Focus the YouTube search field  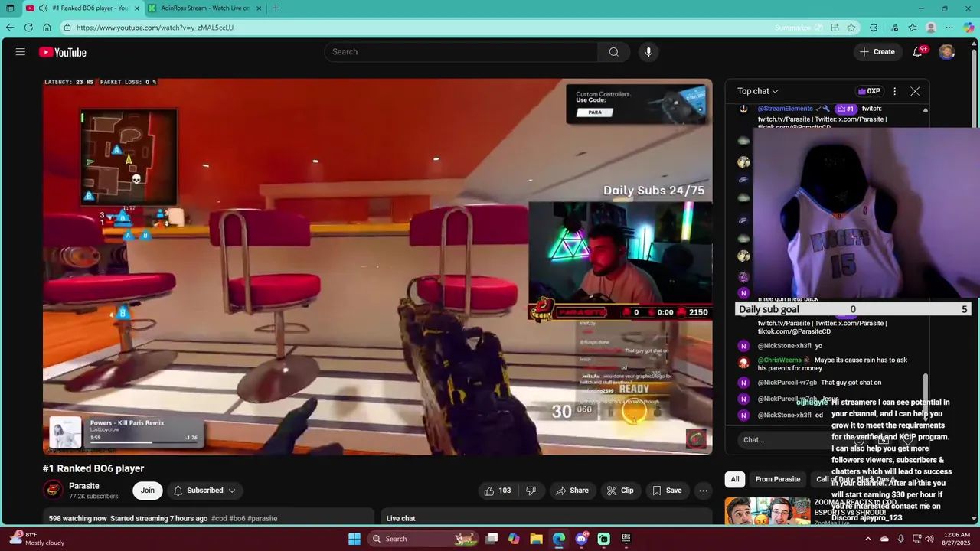(461, 52)
